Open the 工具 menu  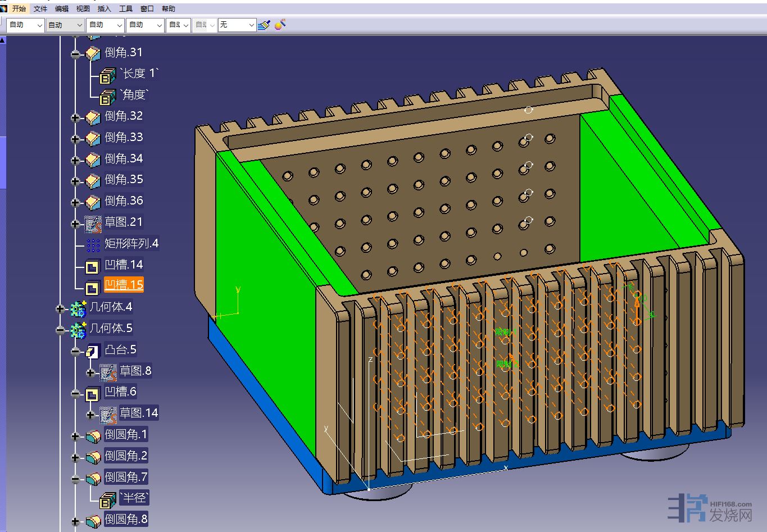(126, 8)
